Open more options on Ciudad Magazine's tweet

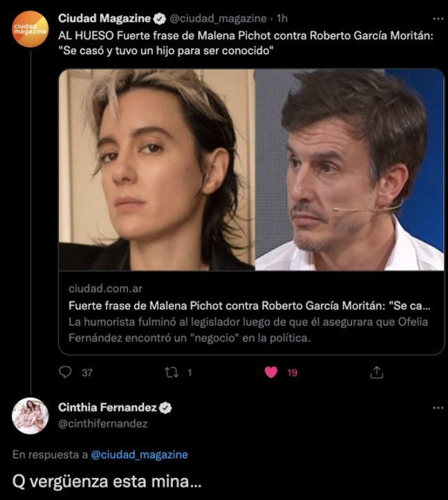pos(435,18)
